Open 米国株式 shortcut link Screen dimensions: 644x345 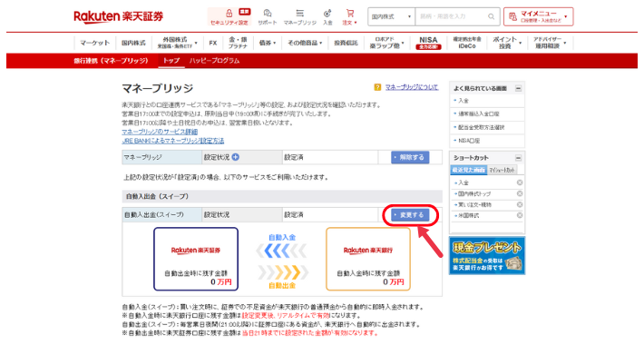tap(468, 215)
